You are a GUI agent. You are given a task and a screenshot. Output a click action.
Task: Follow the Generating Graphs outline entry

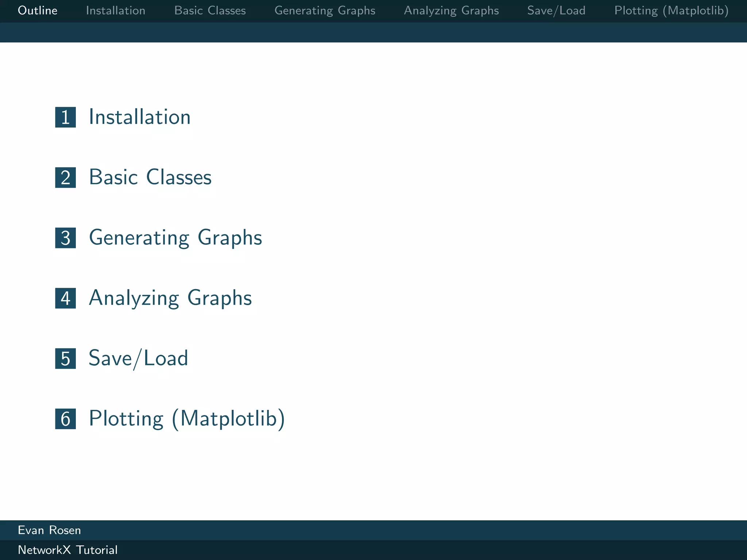click(x=175, y=238)
